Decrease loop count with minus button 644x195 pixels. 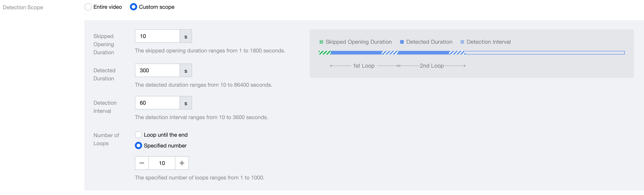pyautogui.click(x=142, y=163)
